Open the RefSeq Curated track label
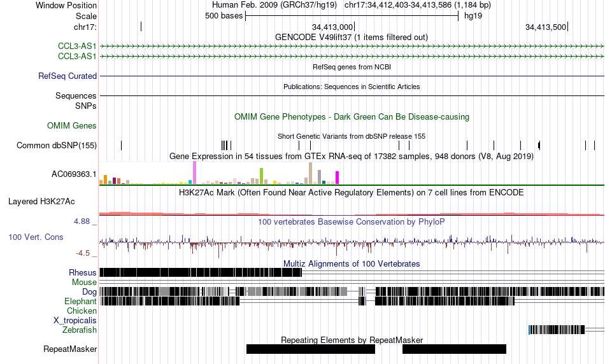Viewport: 605px width, 364px height. click(68, 76)
